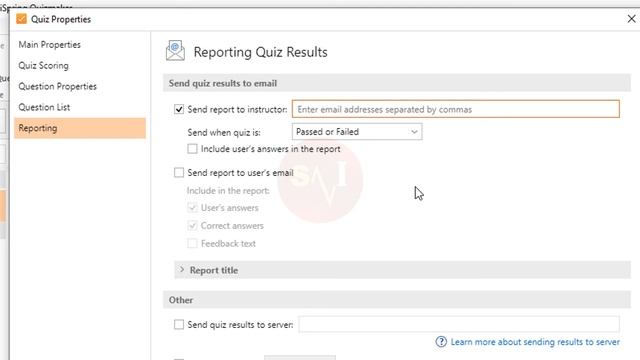640x360 pixels.
Task: Open Learn more about sending results link
Action: pyautogui.click(x=535, y=342)
